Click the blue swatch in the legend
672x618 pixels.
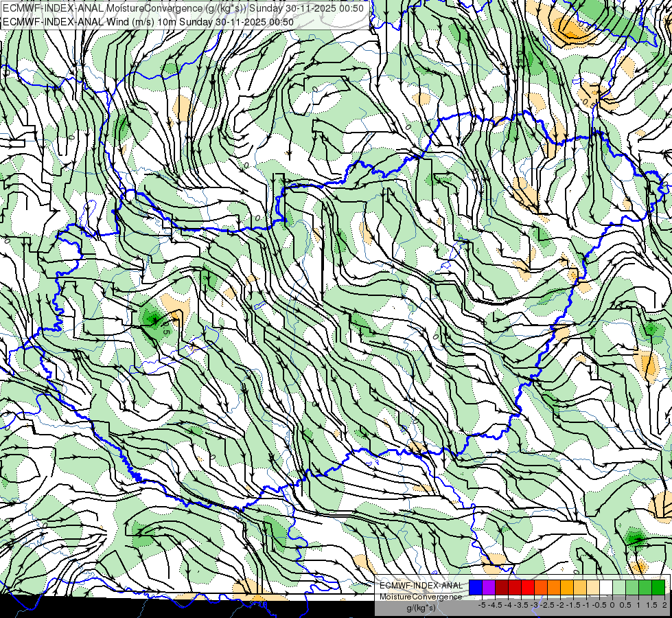click(x=476, y=588)
